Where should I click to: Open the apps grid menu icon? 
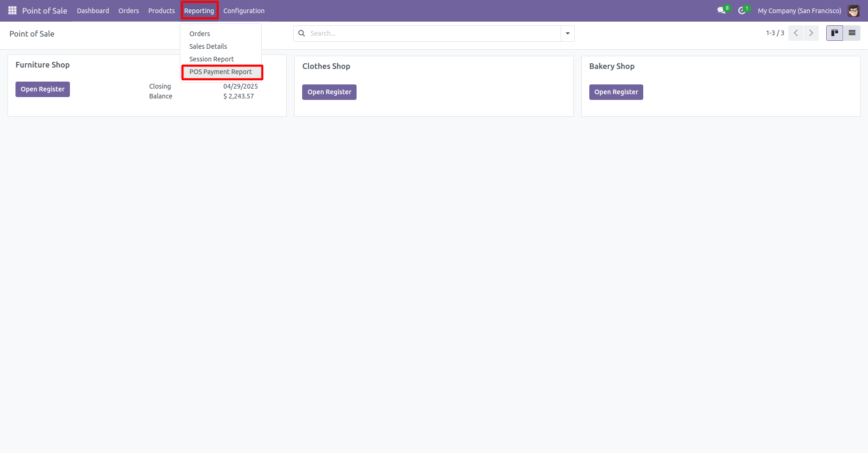12,10
